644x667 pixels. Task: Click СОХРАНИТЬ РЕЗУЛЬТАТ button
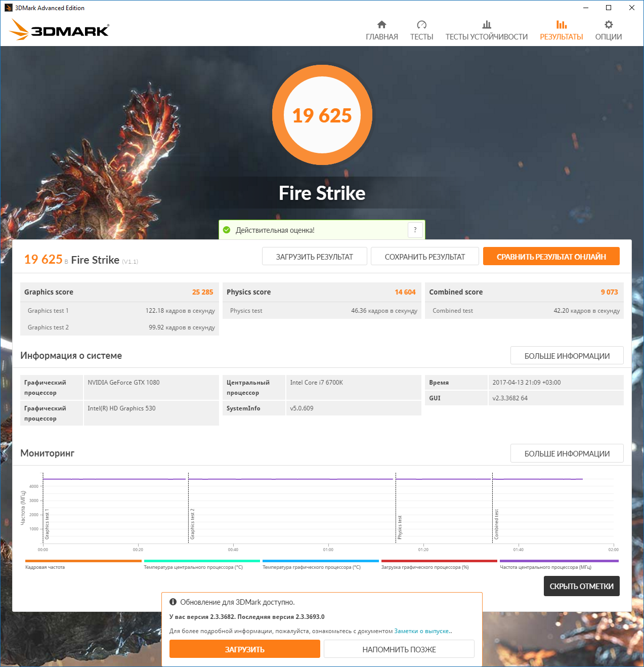click(425, 257)
